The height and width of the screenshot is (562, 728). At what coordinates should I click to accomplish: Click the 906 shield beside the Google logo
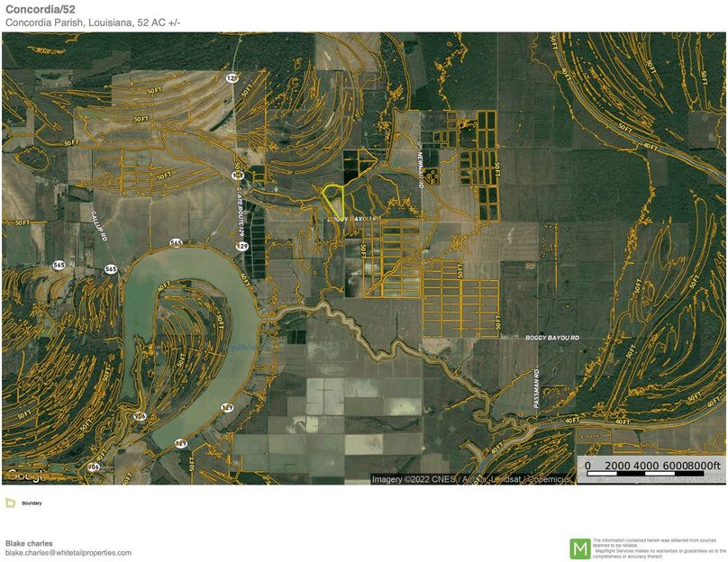(x=93, y=467)
